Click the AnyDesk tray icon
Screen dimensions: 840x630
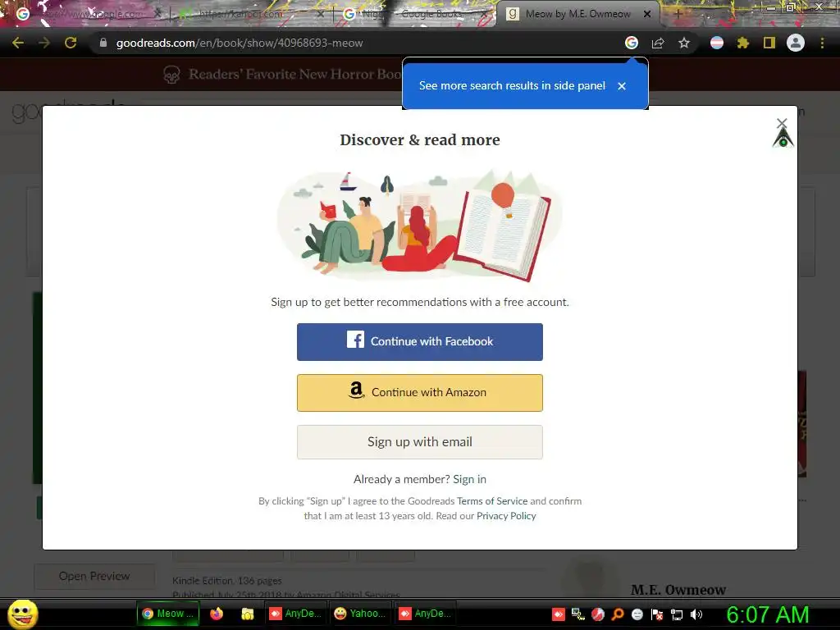tap(558, 614)
